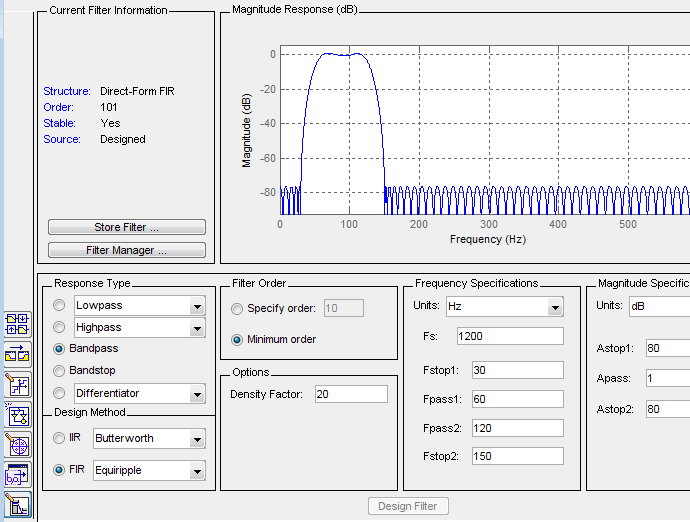Click the Frequency (Hz) axis label

pyautogui.click(x=488, y=239)
